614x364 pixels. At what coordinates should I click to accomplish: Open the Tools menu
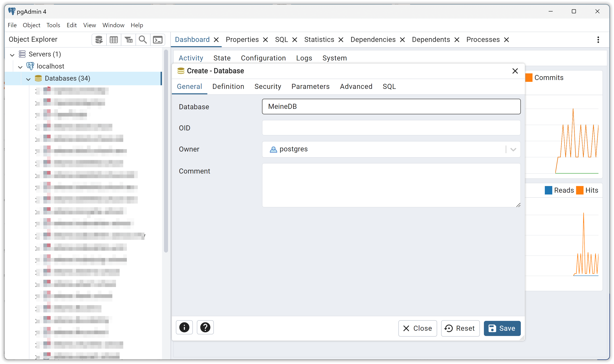coord(53,25)
